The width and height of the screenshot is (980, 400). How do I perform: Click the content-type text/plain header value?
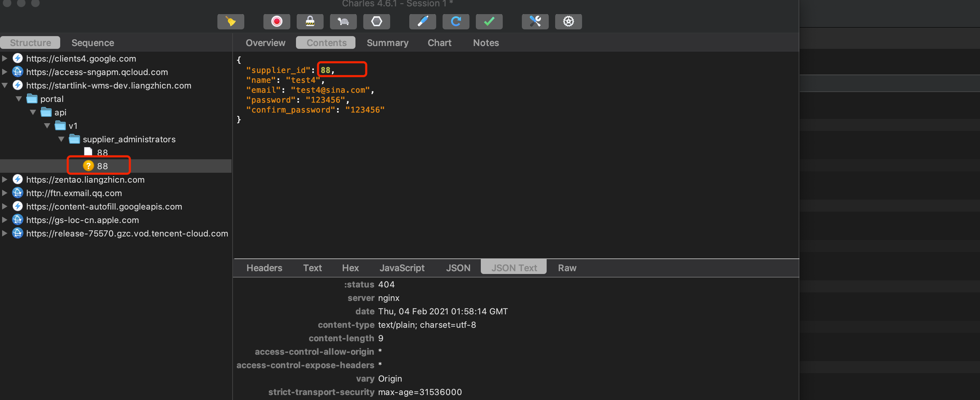click(427, 325)
